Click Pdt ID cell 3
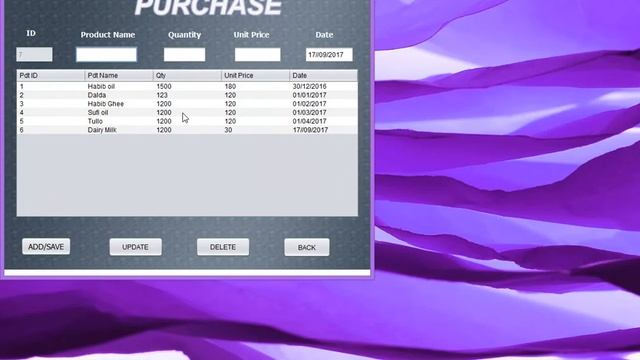 pos(22,104)
